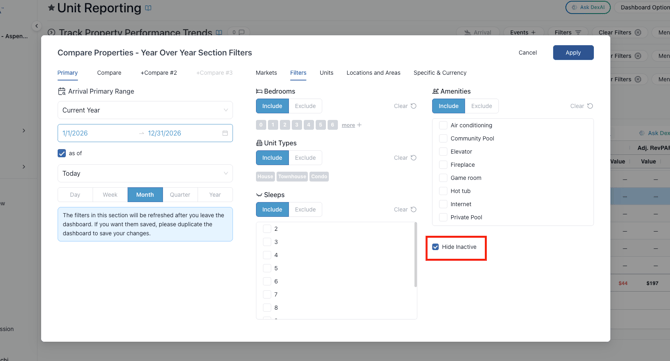Open Specific & Currency tab
This screenshot has height=361, width=670.
[440, 73]
